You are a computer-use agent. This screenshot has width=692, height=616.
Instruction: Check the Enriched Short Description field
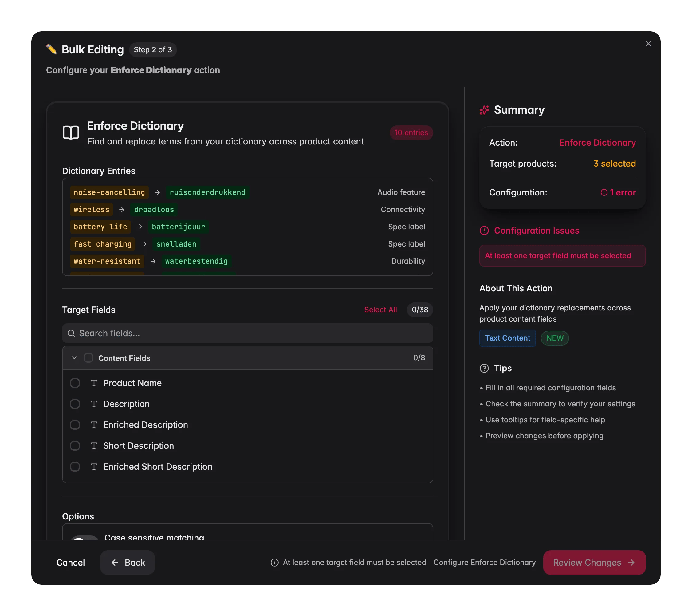(x=75, y=467)
